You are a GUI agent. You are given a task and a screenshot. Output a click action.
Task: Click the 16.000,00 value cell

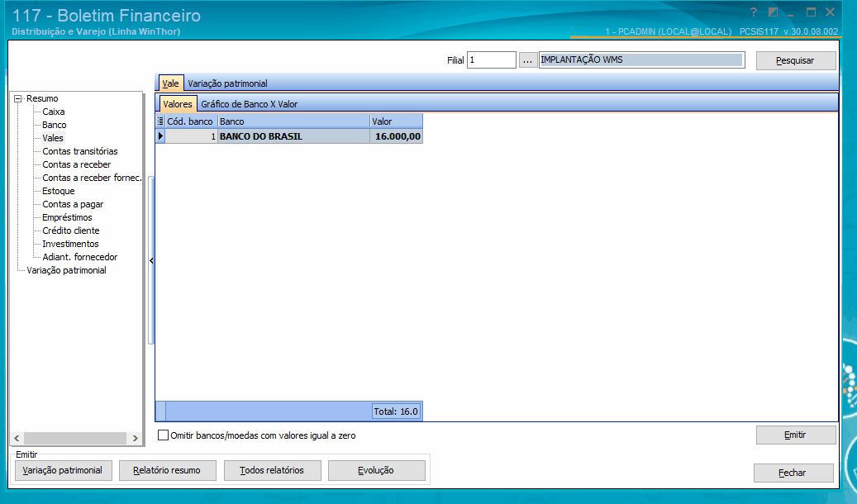[396, 136]
